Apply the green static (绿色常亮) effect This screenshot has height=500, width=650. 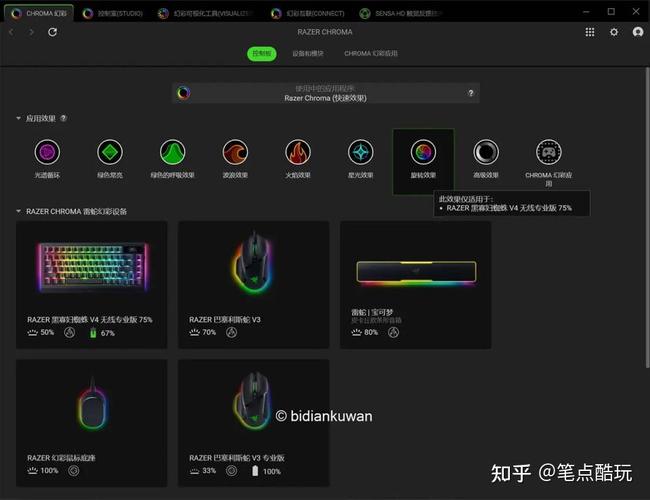click(110, 152)
